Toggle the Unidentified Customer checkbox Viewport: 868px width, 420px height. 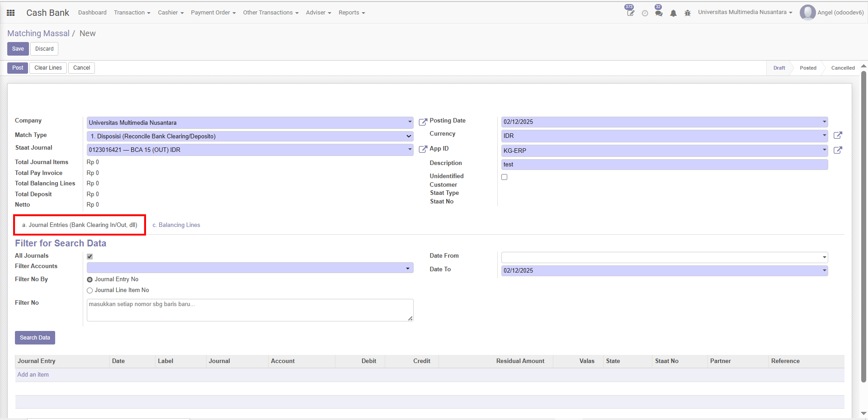(504, 177)
